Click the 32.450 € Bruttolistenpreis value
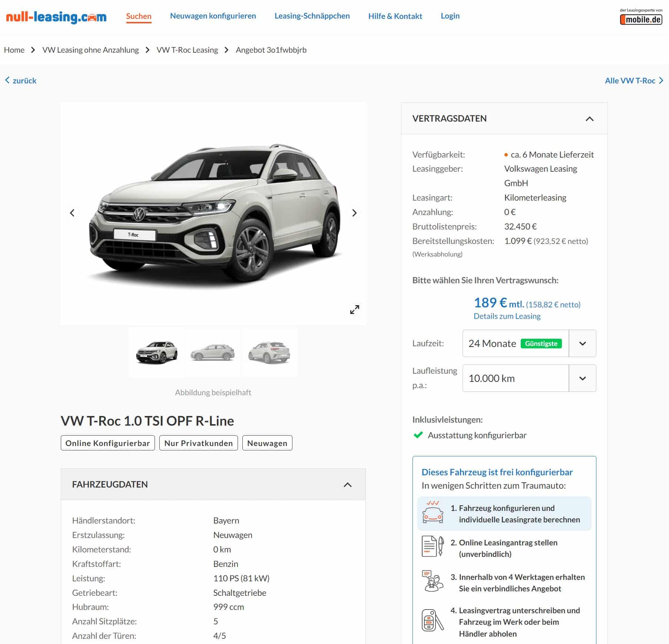Viewport: 669px width, 644px height. (520, 227)
